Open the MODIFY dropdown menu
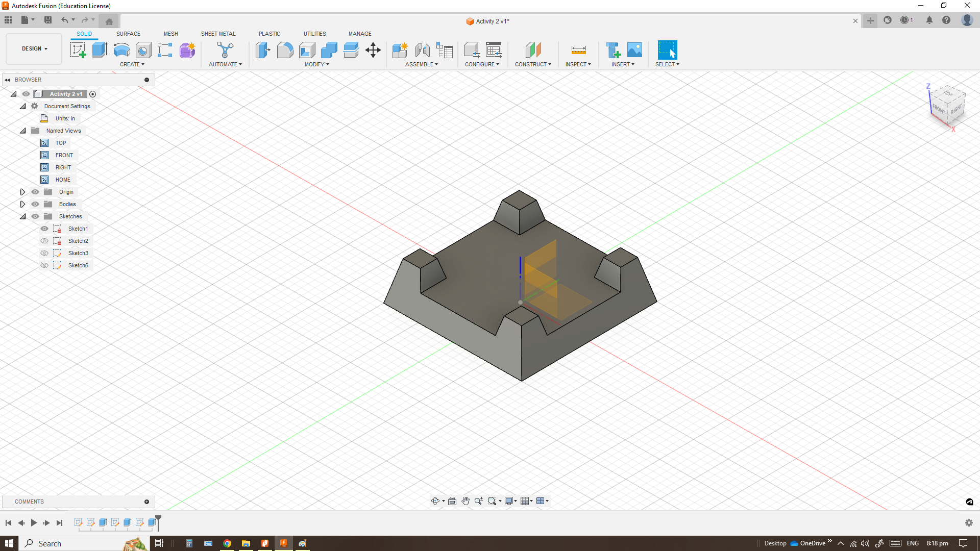980x551 pixels. 316,64
